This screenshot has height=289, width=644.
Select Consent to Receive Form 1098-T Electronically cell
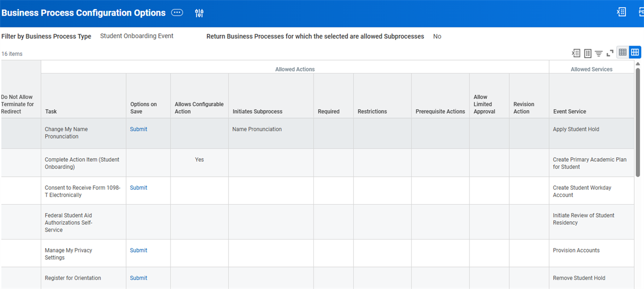coord(83,191)
